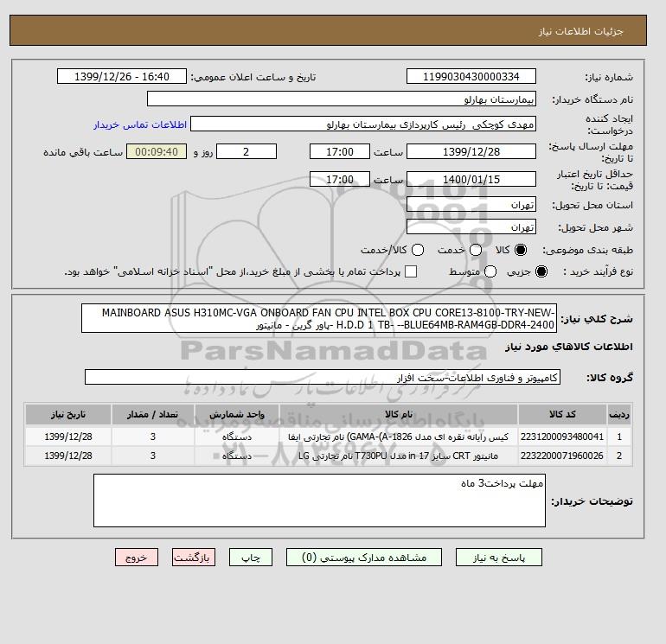Screen dimensions: 666x644
Task: Click general description MAINBOARD ASUS text box
Action: [319, 318]
